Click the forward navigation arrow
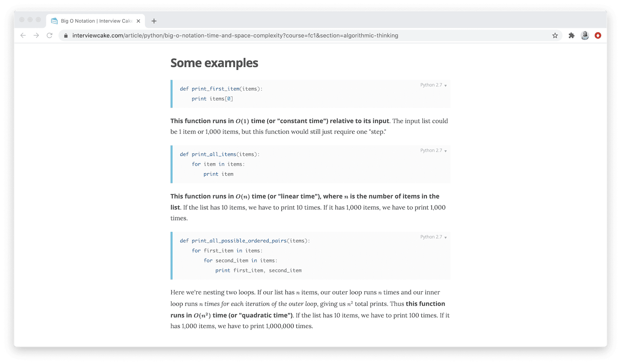This screenshot has height=364, width=621. (x=36, y=35)
